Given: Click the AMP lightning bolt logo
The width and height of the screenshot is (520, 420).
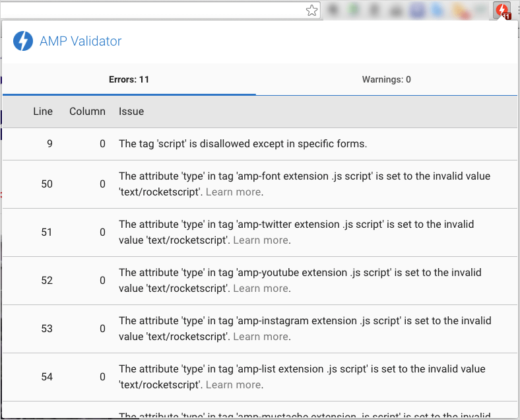Looking at the screenshot, I should point(23,41).
